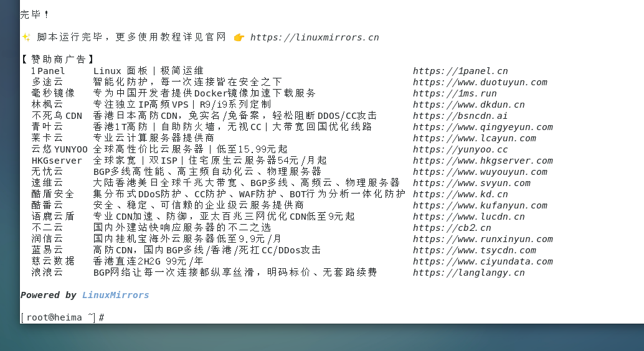Click the text 智能化防护，每一次连接皆在安全之下
The width and height of the screenshot is (644, 351).
click(x=187, y=82)
